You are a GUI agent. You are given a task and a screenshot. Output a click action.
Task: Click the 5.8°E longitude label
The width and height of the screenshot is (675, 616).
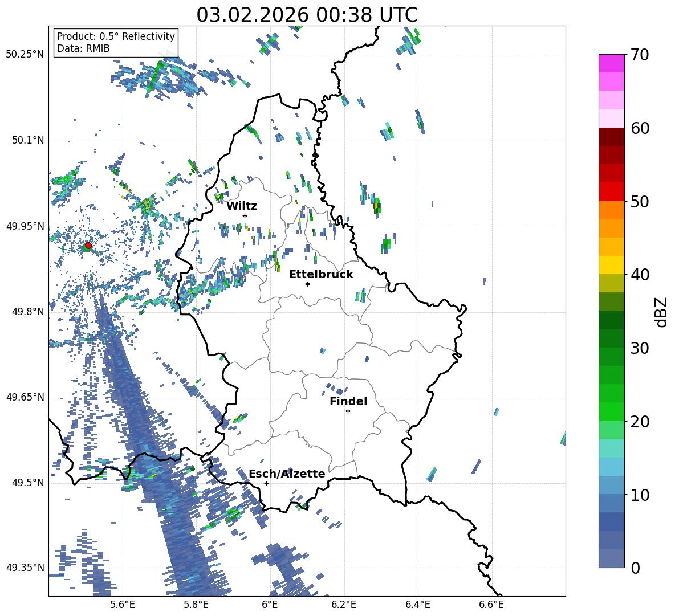(x=196, y=605)
